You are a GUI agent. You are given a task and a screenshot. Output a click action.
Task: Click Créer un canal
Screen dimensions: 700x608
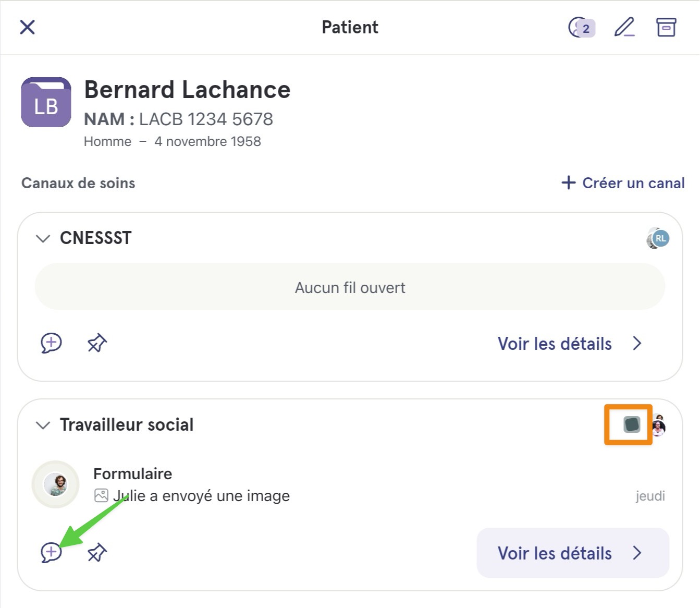tap(623, 183)
